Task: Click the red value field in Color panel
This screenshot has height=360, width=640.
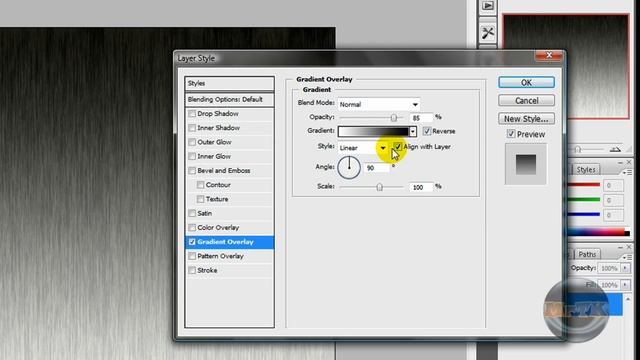Action: coord(613,186)
